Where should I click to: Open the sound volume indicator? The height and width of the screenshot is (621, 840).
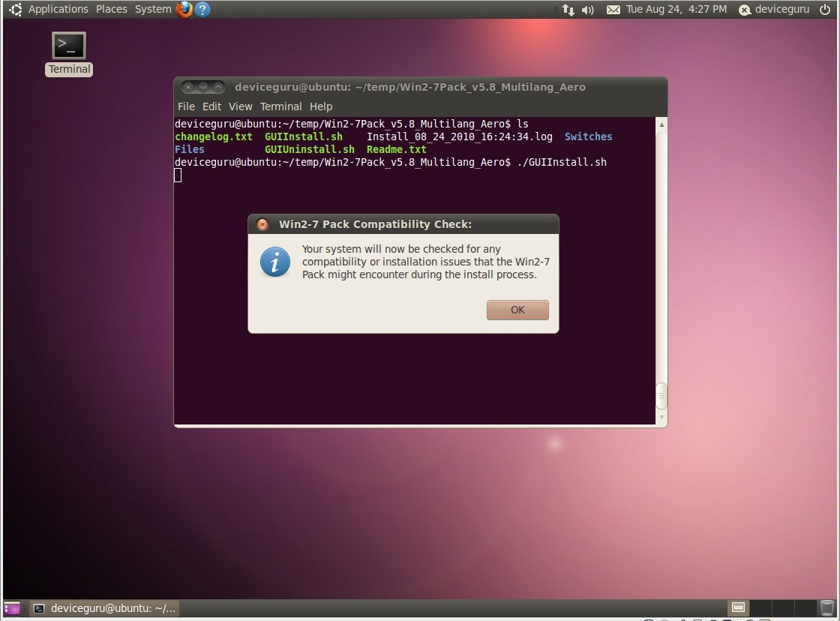tap(588, 10)
